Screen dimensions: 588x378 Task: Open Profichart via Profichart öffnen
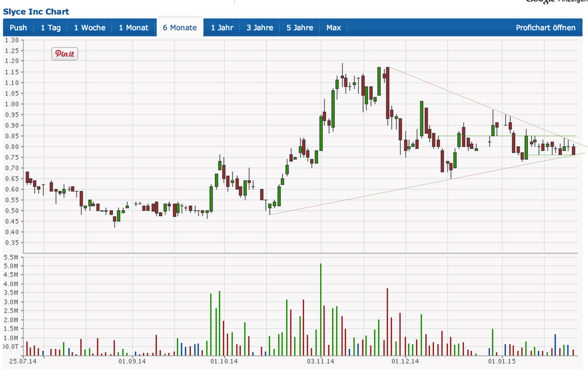[x=545, y=27]
